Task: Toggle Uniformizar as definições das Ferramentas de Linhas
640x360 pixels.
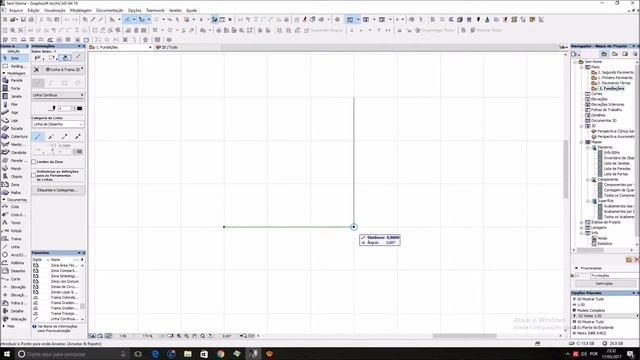Action: click(x=34, y=175)
